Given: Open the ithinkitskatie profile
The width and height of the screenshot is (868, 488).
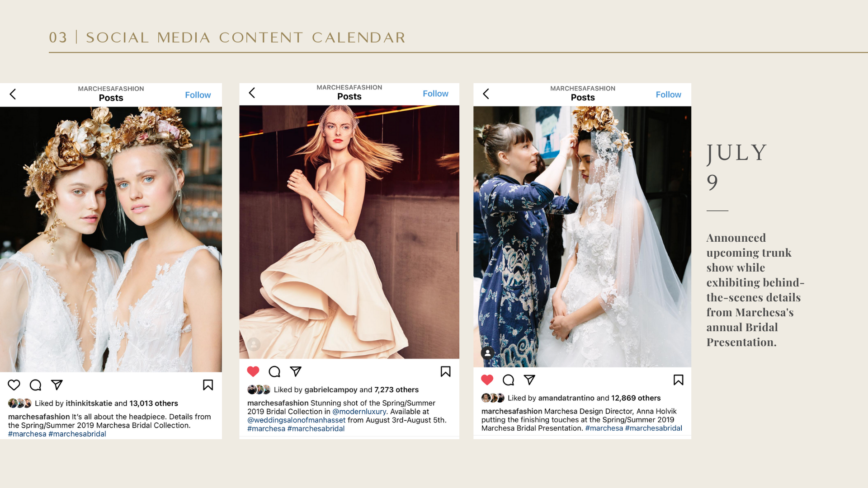Looking at the screenshot, I should pyautogui.click(x=89, y=403).
